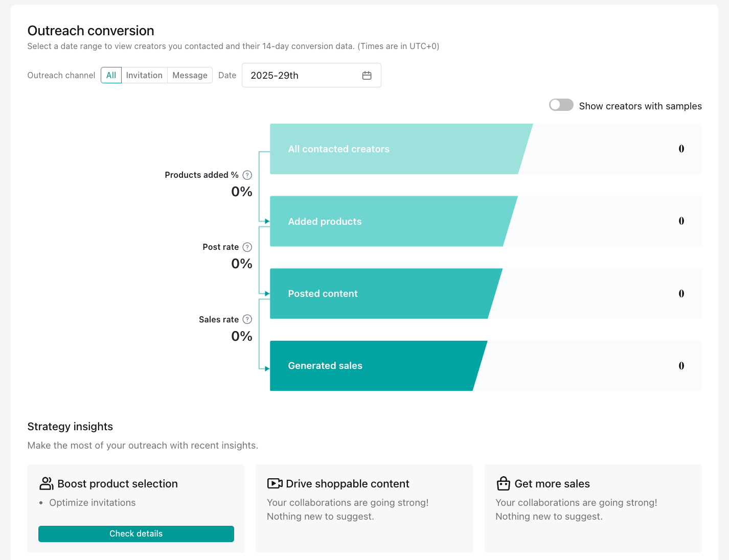
Task: Click the Sales rate question mark icon
Action: tap(247, 319)
